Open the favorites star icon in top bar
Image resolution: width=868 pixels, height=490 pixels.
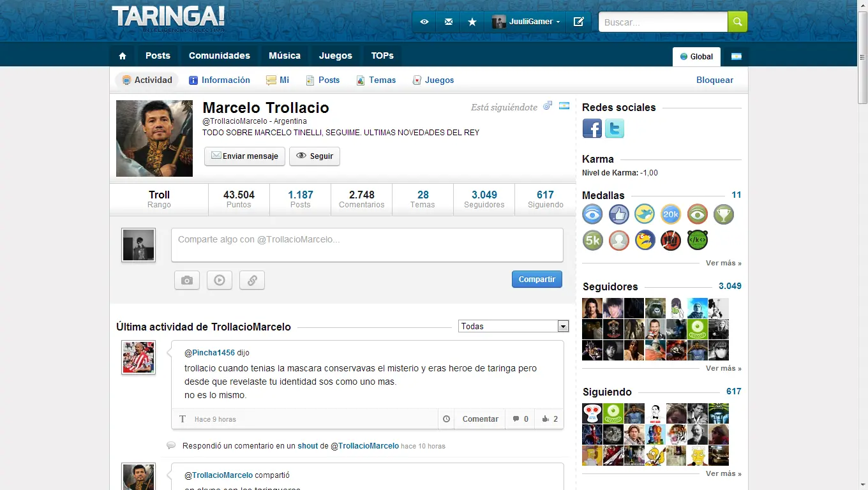point(472,22)
